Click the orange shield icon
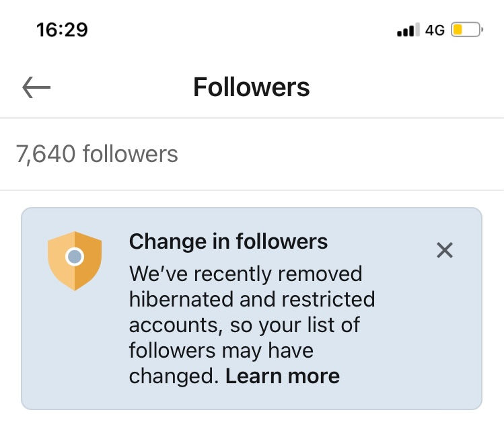 pos(75,260)
